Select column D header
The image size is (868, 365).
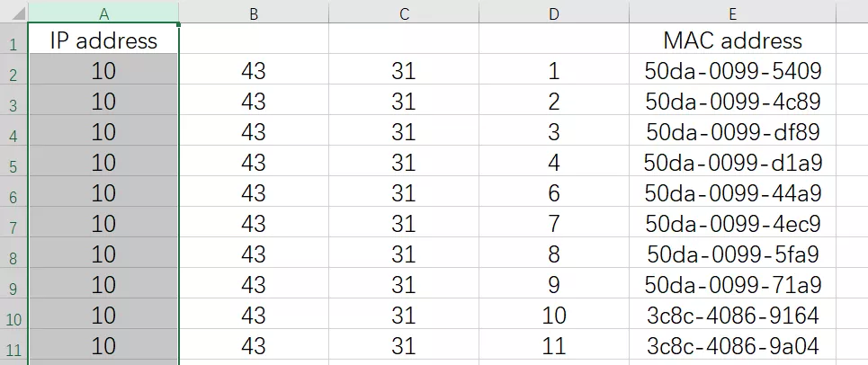tap(553, 13)
